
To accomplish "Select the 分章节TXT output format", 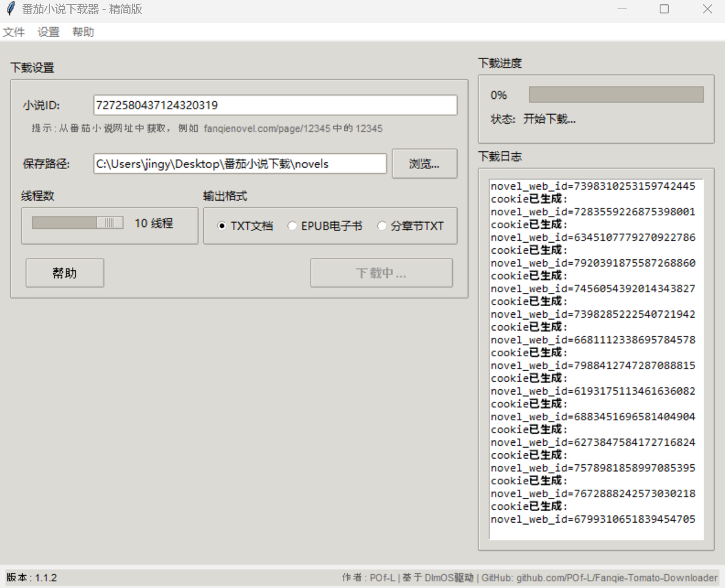I will (411, 226).
